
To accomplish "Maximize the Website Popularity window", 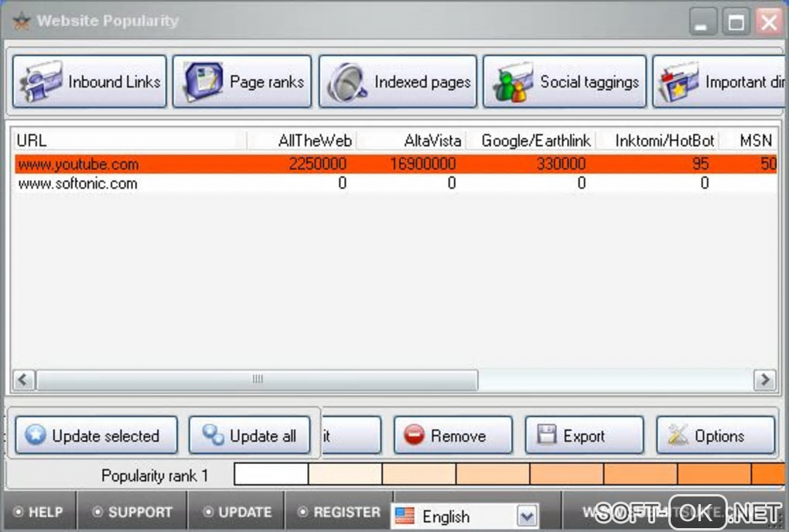I will pyautogui.click(x=736, y=22).
